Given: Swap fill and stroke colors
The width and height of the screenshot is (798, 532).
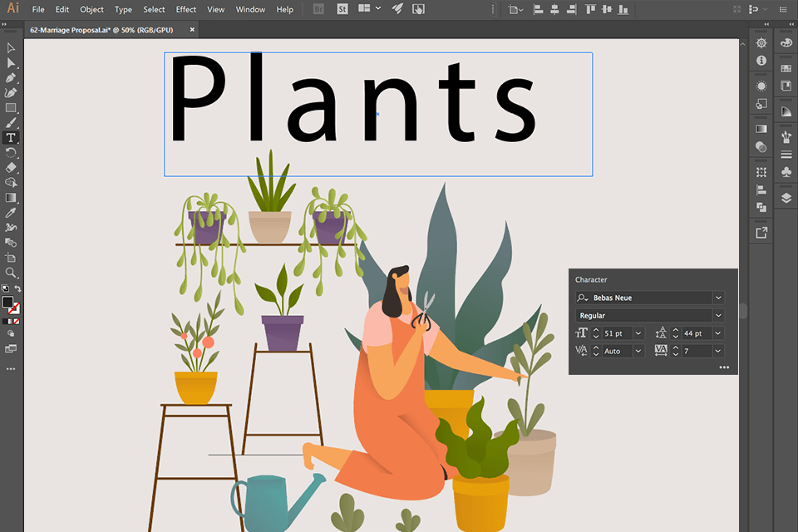Looking at the screenshot, I should pyautogui.click(x=17, y=289).
